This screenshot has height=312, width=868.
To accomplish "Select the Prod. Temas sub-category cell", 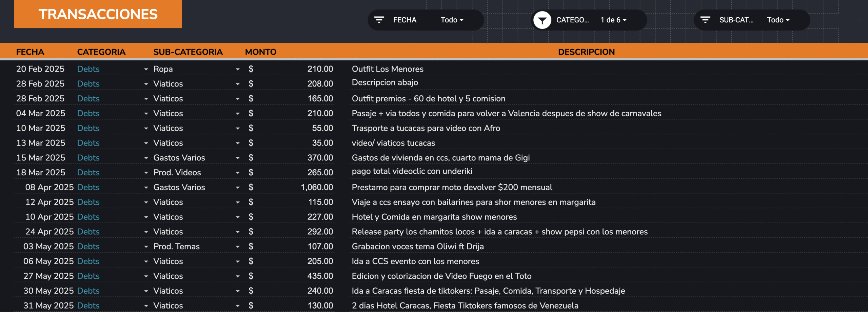I will (176, 247).
